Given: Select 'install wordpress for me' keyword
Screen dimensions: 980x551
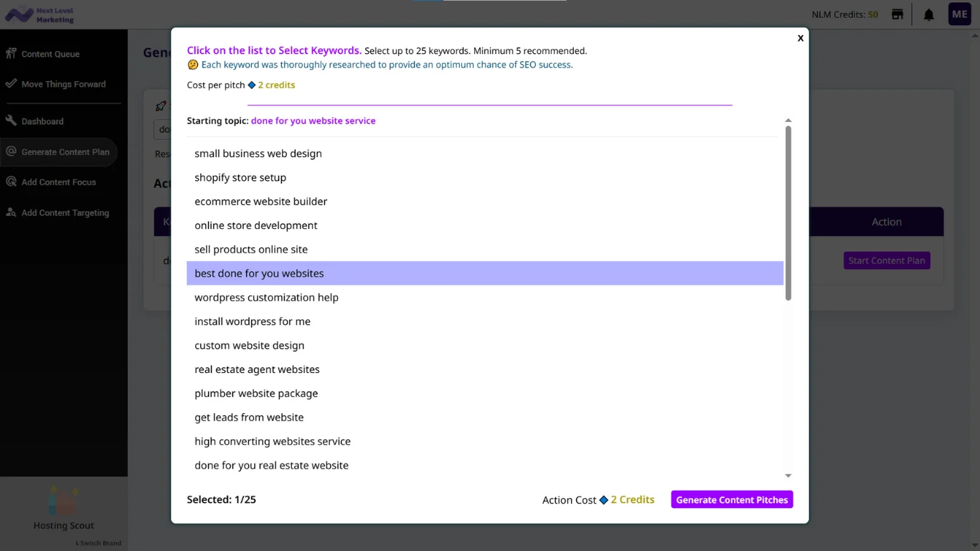Looking at the screenshot, I should coord(253,321).
